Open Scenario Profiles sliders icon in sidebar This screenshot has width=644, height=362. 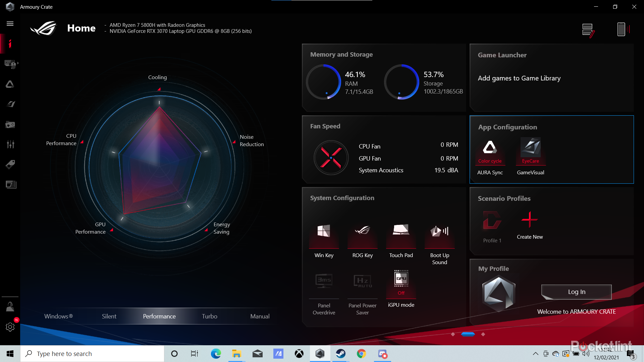click(10, 144)
